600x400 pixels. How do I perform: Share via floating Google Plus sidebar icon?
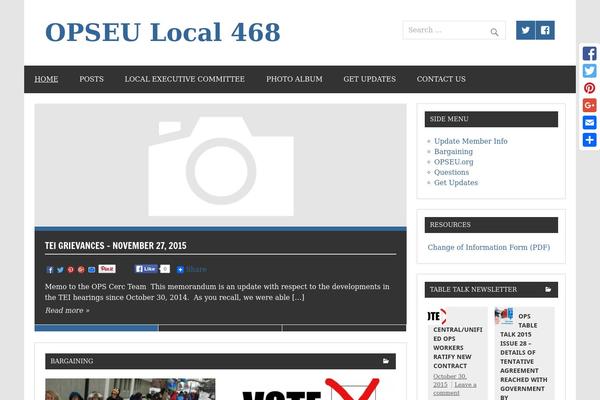(590, 105)
